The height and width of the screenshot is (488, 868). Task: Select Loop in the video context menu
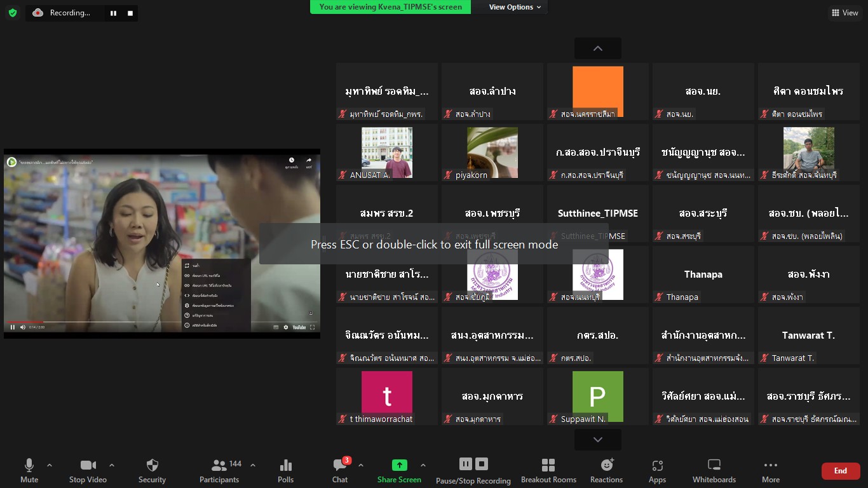click(216, 266)
